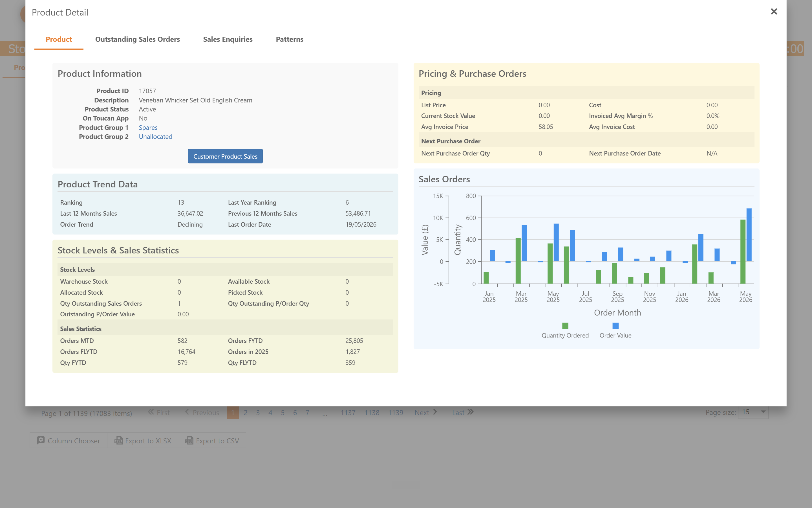The height and width of the screenshot is (508, 812).
Task: Select current page 1 in pager
Action: tap(233, 413)
